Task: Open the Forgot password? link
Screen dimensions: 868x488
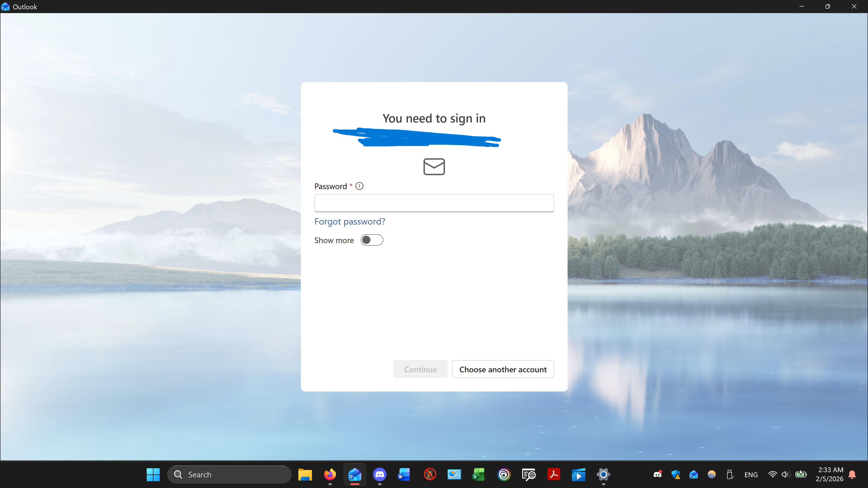Action: coord(349,222)
